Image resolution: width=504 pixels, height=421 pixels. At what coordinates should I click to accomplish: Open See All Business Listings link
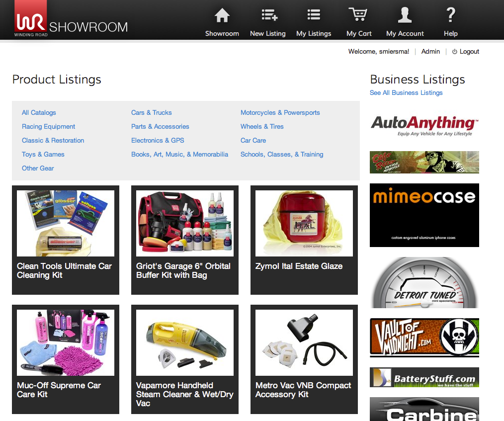406,92
